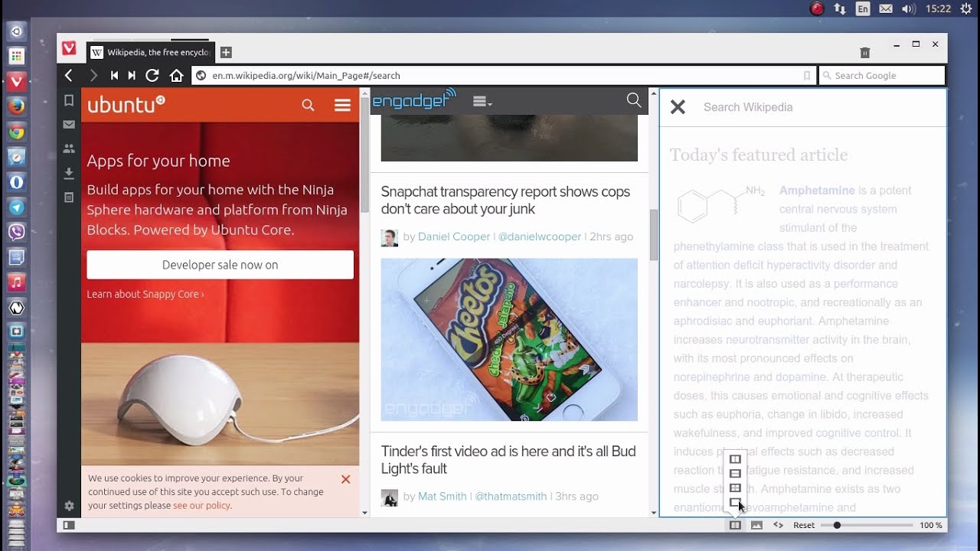Choose tile vertically layout option
This screenshot has width=980, height=551.
click(735, 459)
